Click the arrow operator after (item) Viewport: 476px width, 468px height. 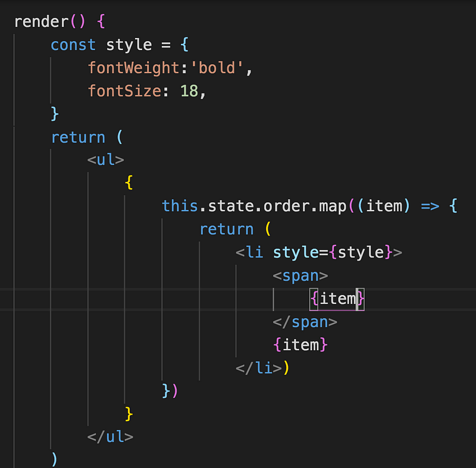[x=430, y=206]
